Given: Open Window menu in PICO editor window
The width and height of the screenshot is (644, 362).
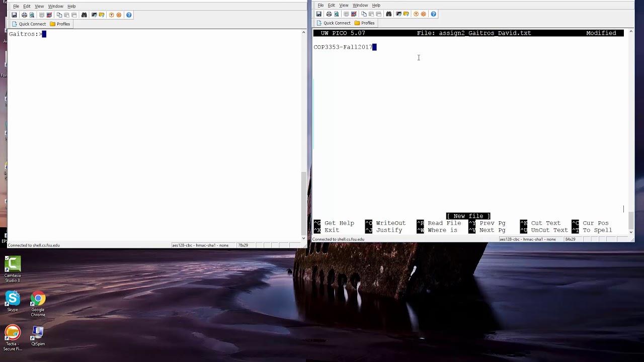Looking at the screenshot, I should pyautogui.click(x=360, y=5).
